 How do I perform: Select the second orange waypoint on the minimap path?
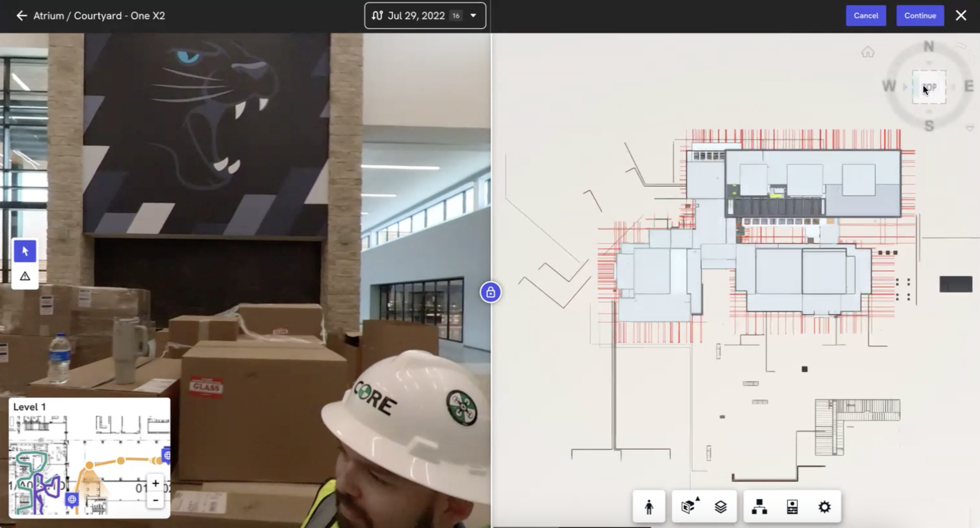pos(120,461)
